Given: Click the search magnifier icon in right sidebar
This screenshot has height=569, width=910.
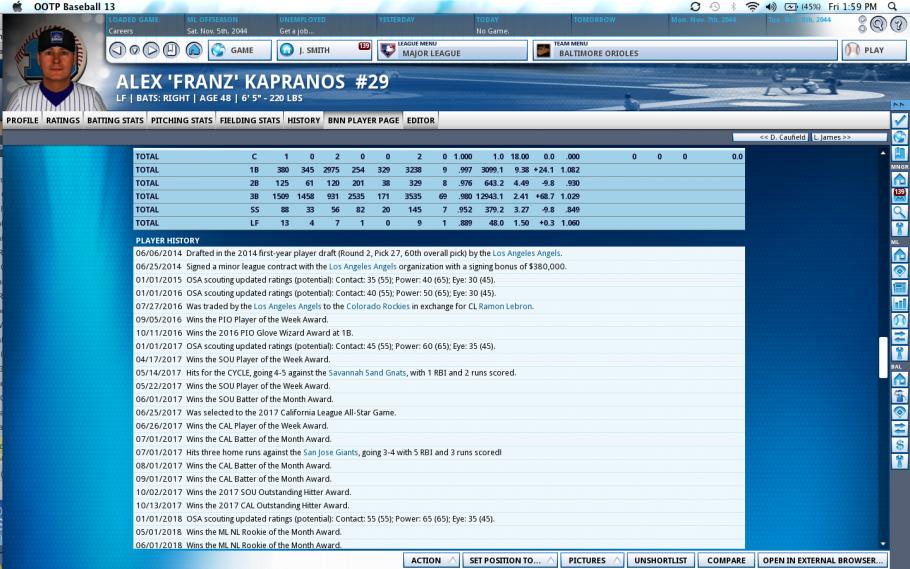Looking at the screenshot, I should point(899,212).
